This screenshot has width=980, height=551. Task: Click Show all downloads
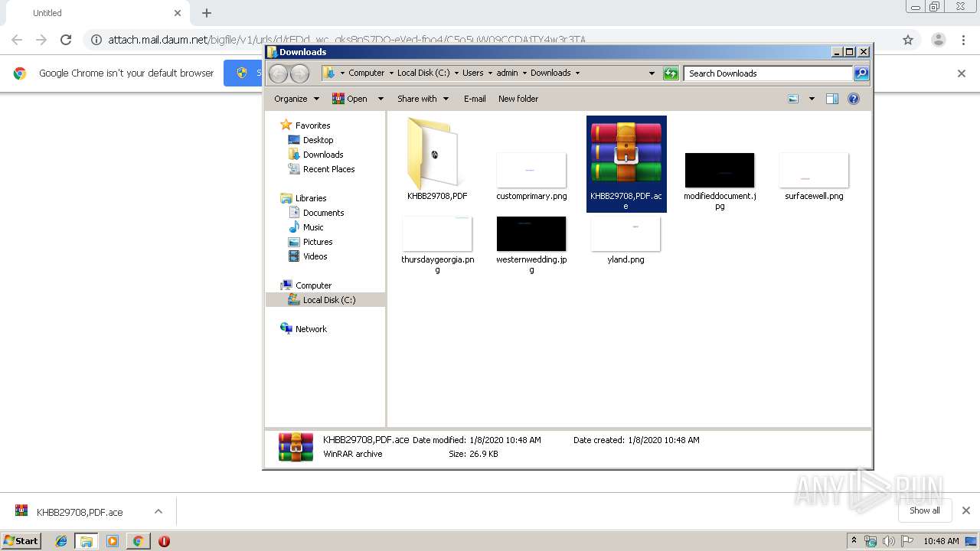(925, 510)
